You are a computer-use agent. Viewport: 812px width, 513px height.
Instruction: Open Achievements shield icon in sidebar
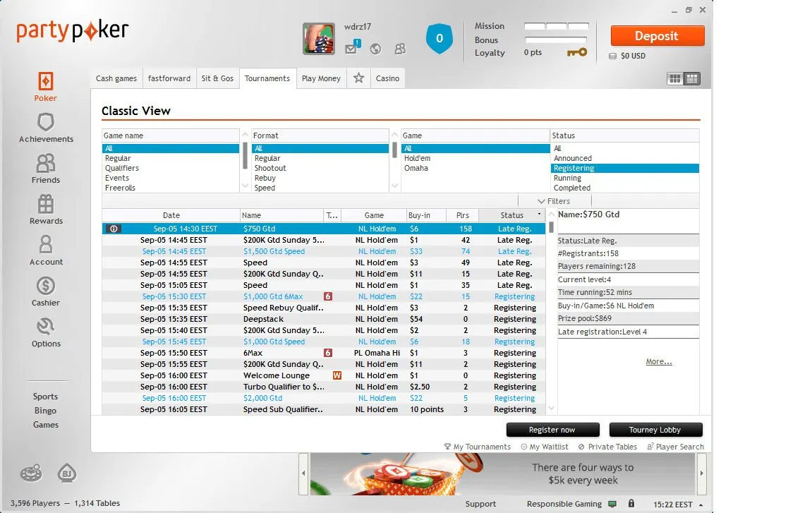pyautogui.click(x=46, y=122)
